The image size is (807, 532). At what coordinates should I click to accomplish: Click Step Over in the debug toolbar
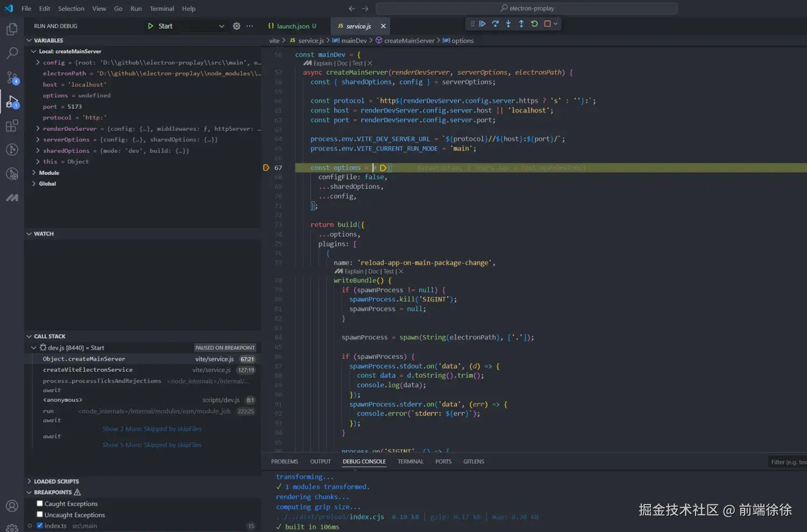click(x=495, y=24)
